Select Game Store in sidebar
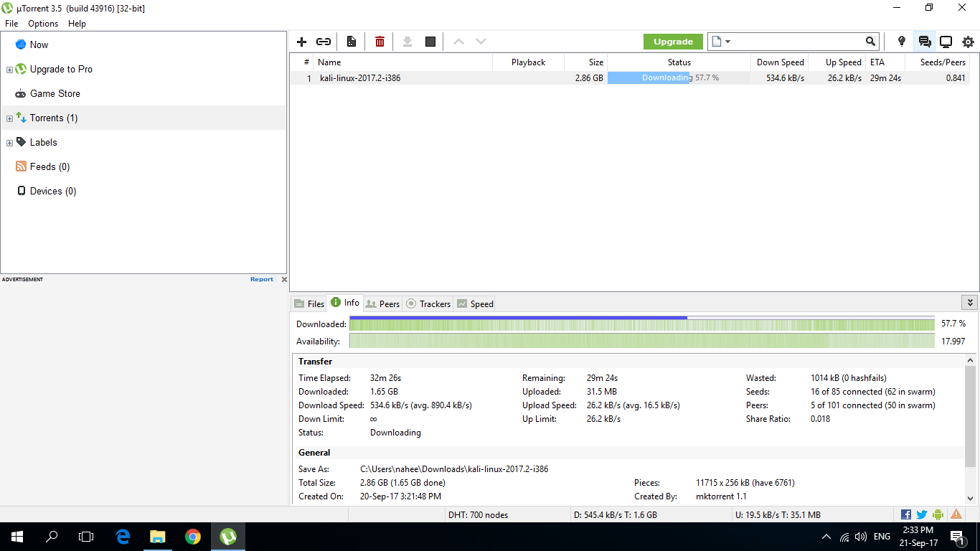 tap(55, 93)
